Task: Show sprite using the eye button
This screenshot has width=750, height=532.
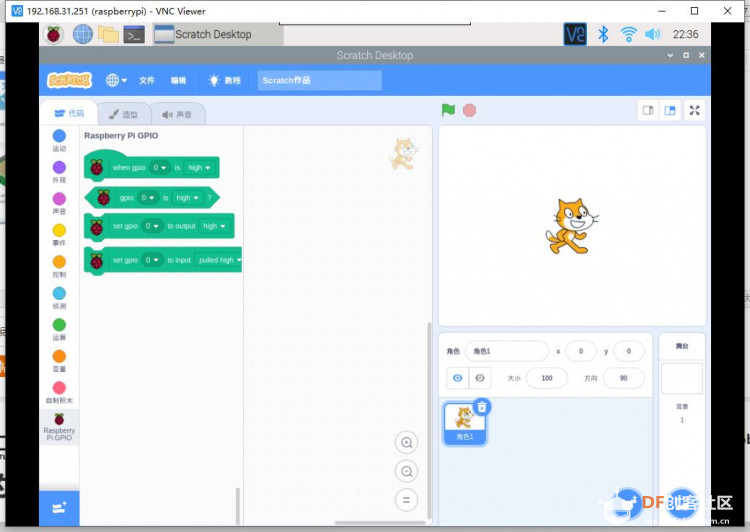Action: tap(457, 378)
